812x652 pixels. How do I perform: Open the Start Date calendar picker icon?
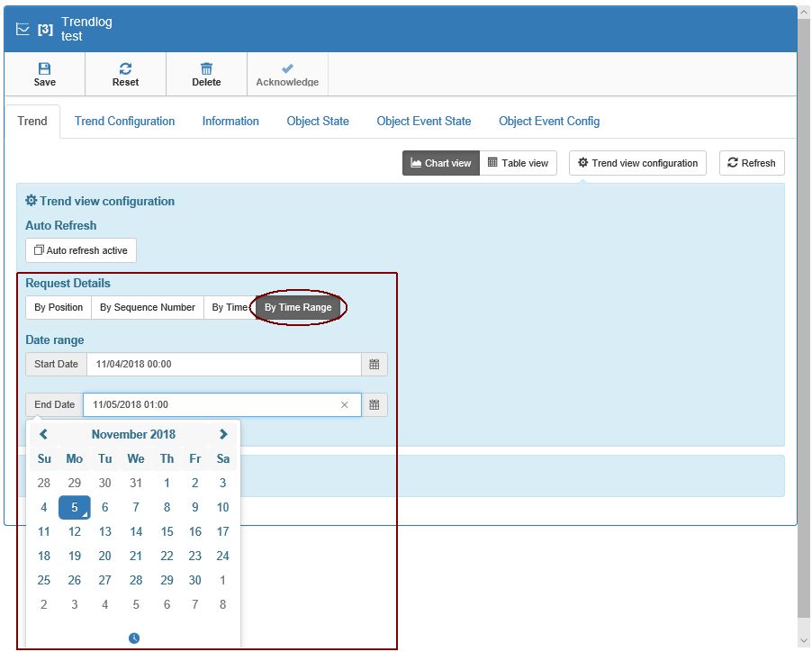(374, 364)
